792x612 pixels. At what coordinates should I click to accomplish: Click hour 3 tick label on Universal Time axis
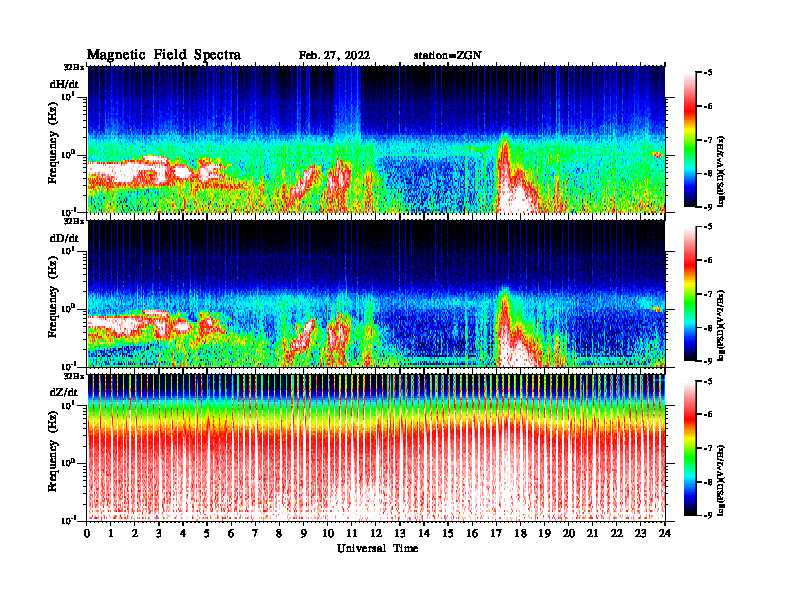click(159, 534)
